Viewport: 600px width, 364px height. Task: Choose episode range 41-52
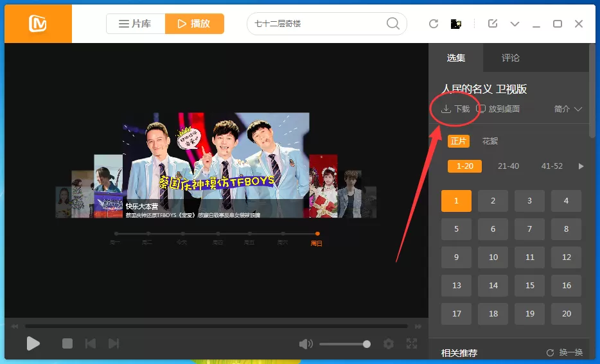(x=552, y=166)
